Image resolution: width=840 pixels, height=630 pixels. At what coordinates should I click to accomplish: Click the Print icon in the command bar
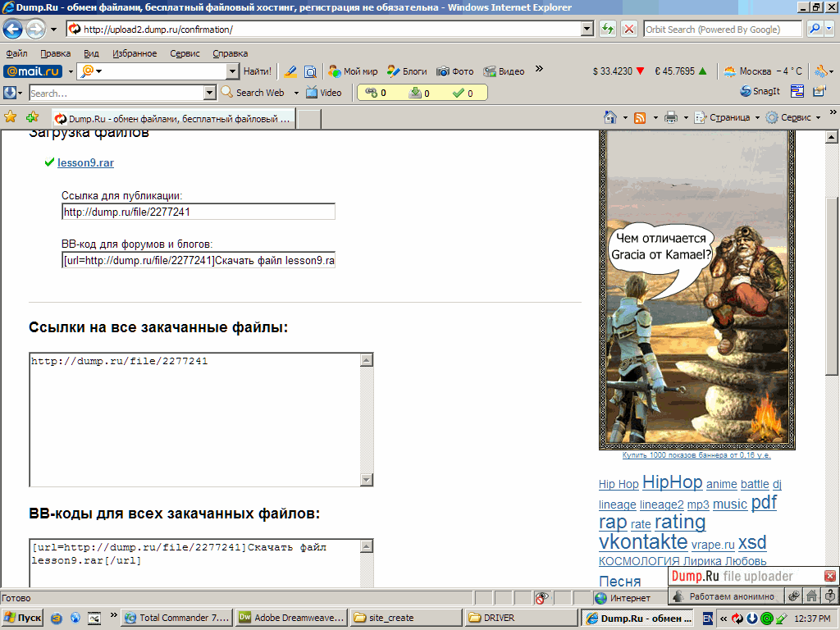coord(671,117)
